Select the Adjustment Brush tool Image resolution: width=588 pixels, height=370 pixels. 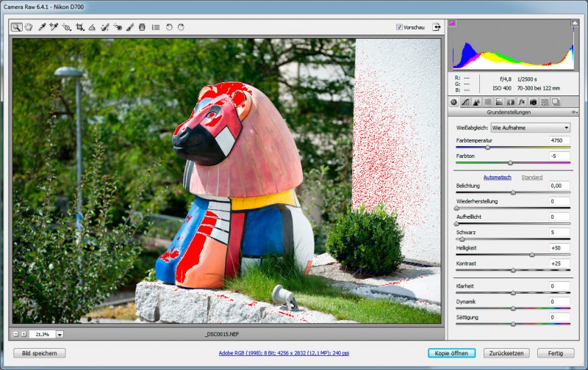[130, 27]
